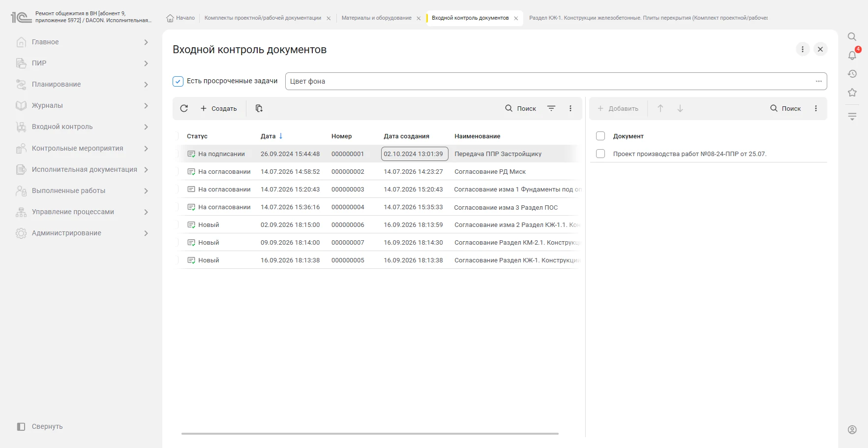Open the right sidebar functions menu icon
868x448 pixels.
[852, 117]
